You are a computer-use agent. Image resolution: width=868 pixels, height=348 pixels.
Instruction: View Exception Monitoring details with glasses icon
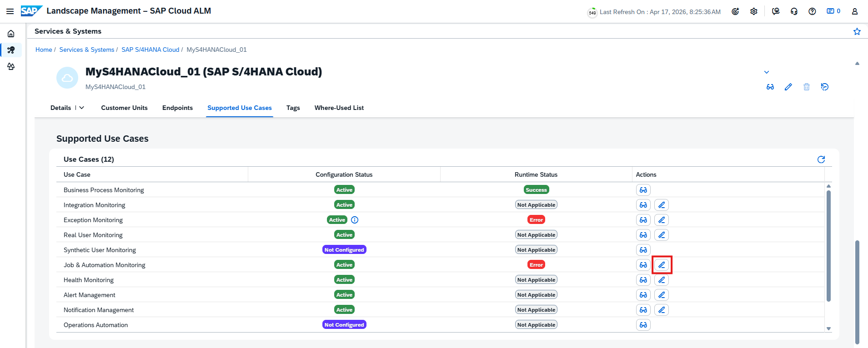coord(643,220)
